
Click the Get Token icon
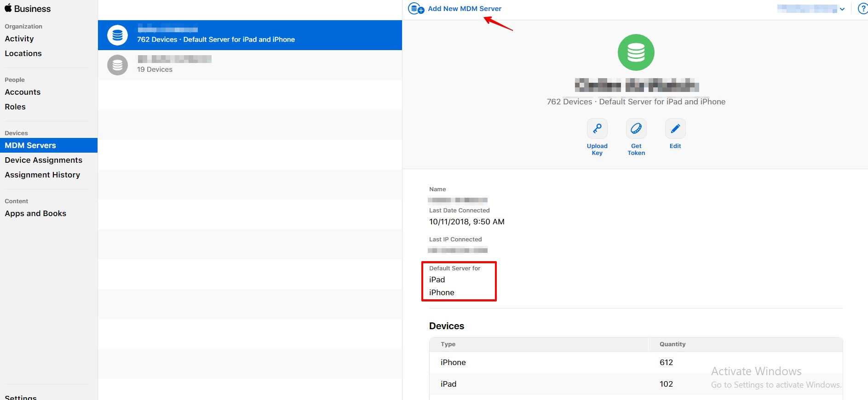pos(636,129)
